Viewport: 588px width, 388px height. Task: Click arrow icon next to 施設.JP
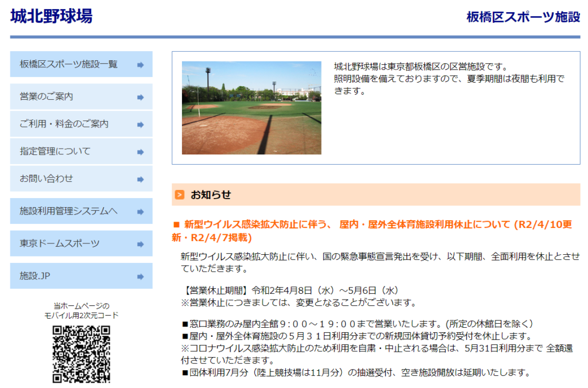coord(140,277)
